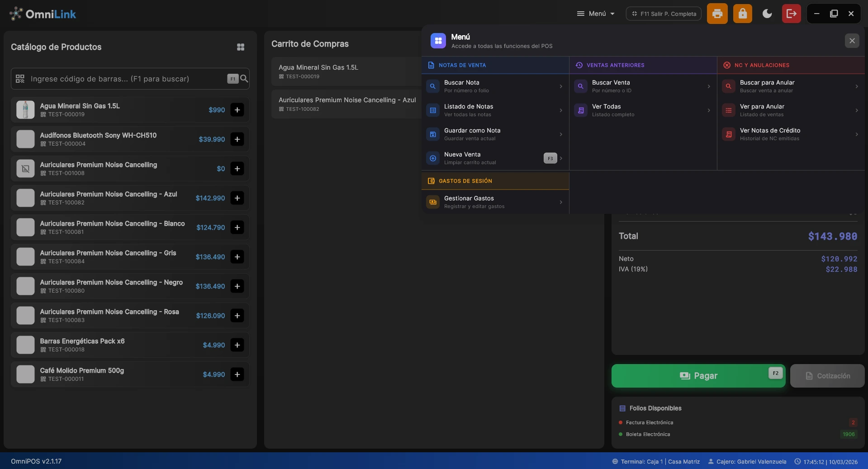Click the Guardar como Nota chevron arrow
Viewport: 868px width, 469px height.
point(561,134)
